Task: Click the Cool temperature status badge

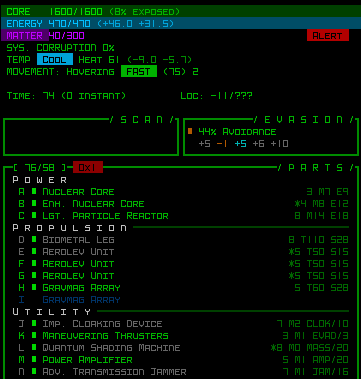Action: [55, 60]
